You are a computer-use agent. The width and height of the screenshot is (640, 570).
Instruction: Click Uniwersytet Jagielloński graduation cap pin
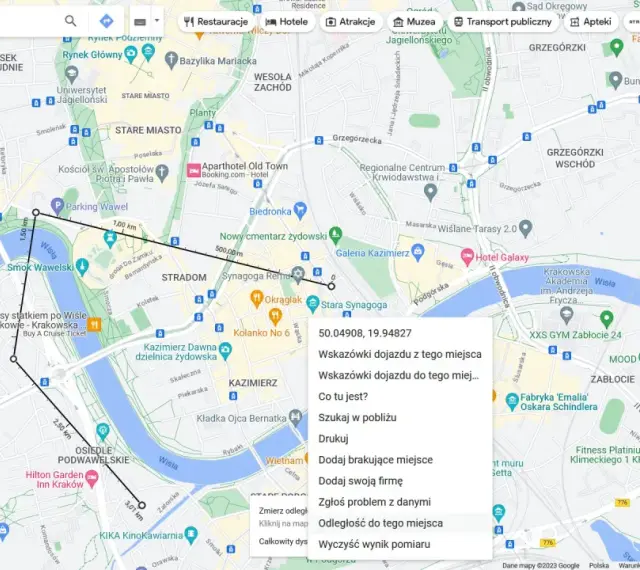pos(71,75)
